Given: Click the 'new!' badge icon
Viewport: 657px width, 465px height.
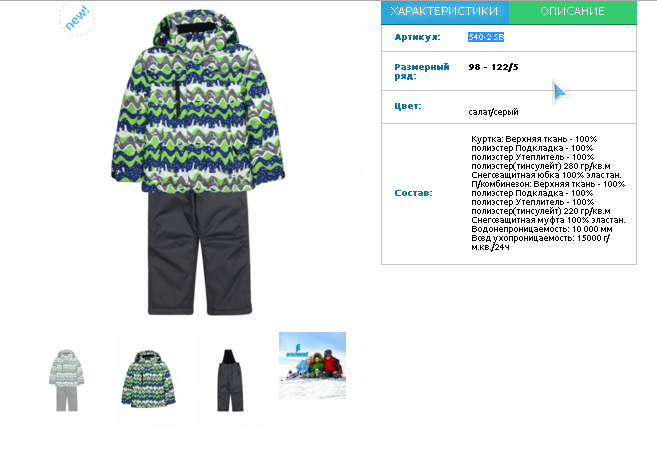Looking at the screenshot, I should [77, 18].
